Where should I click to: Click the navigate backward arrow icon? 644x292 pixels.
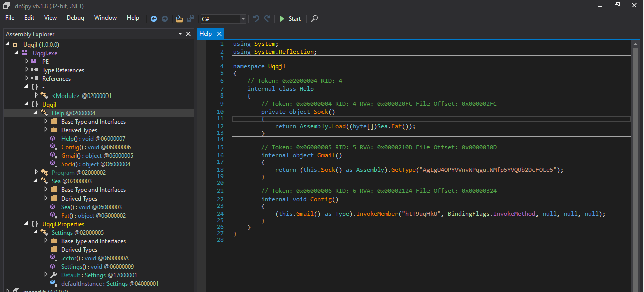click(154, 19)
